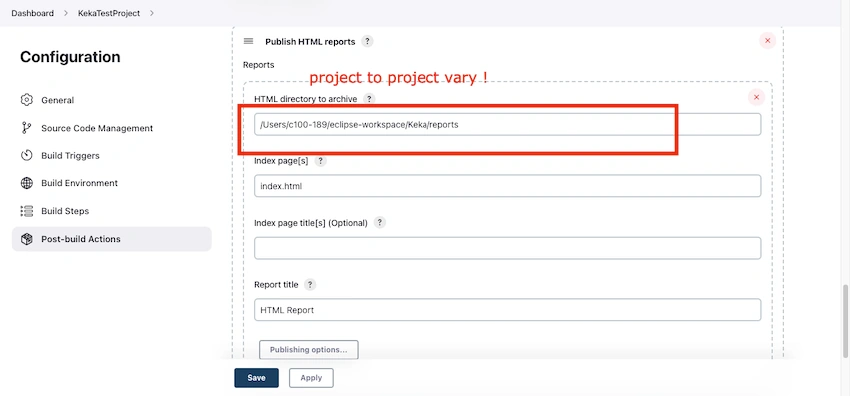This screenshot has width=850, height=396.
Task: Open help for Index page title[s]
Action: 379,223
